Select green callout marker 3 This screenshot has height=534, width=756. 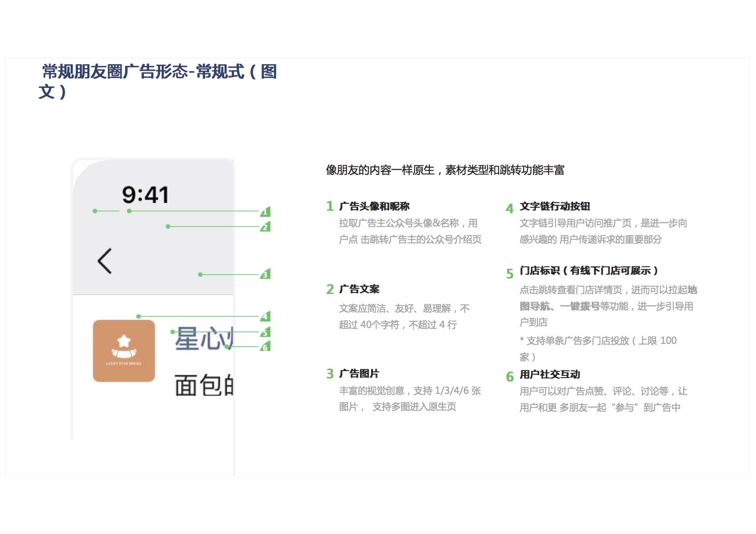point(266,275)
